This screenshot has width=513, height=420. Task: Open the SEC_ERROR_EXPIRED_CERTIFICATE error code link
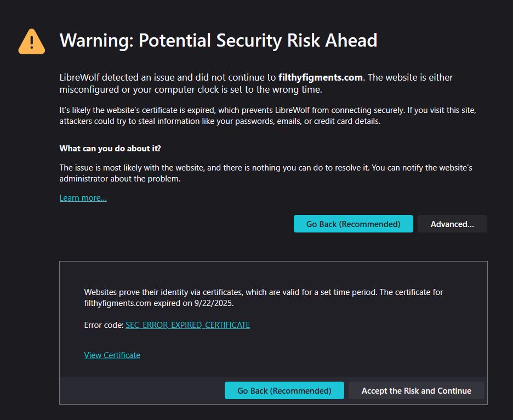coord(187,325)
